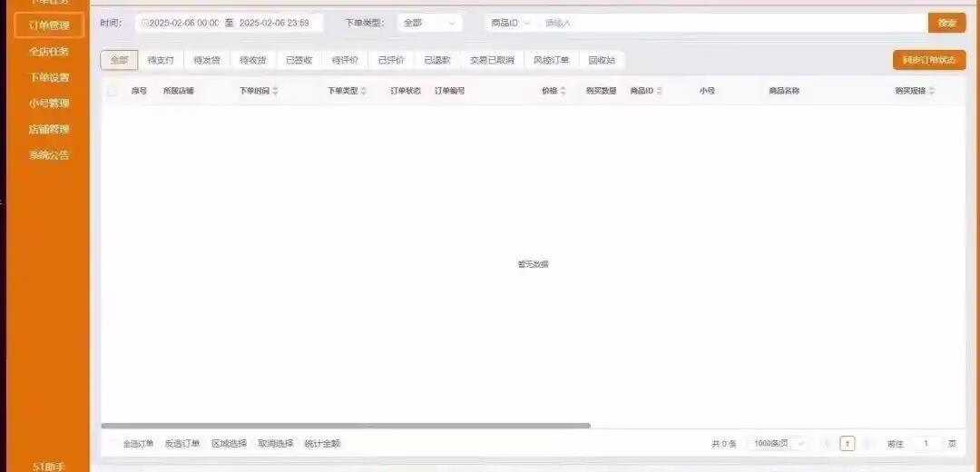Click the 请输入 search input field
This screenshot has width=980, height=472.
(726, 23)
